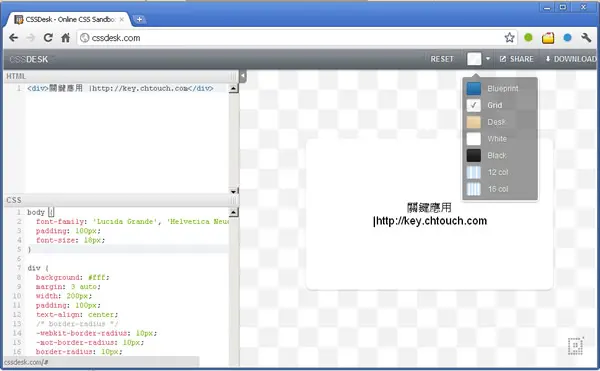Click the green circle extension icon
600x371 pixels.
[528, 37]
